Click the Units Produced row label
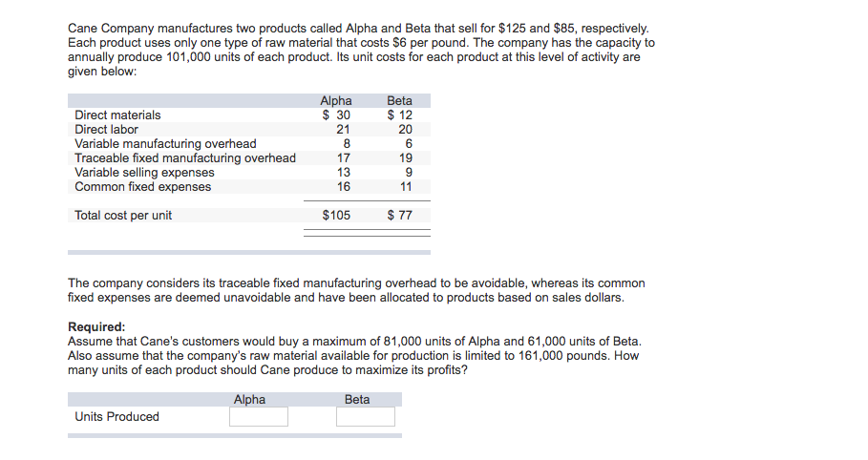 coord(116,416)
